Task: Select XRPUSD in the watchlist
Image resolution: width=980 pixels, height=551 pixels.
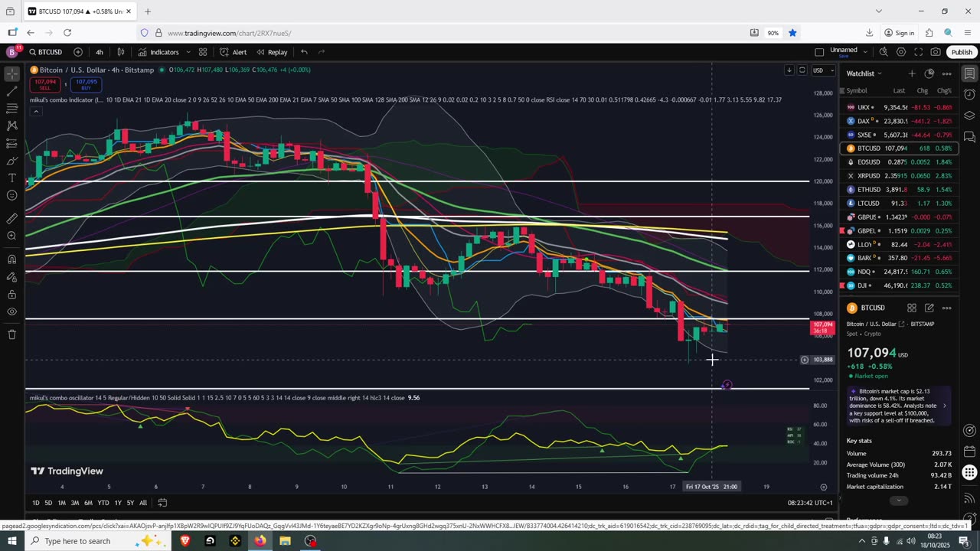Action: 899,176
